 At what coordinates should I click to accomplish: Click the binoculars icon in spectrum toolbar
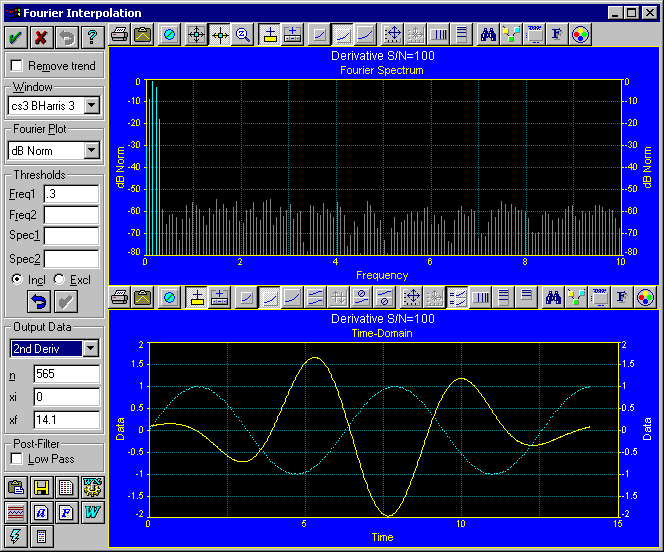488,34
